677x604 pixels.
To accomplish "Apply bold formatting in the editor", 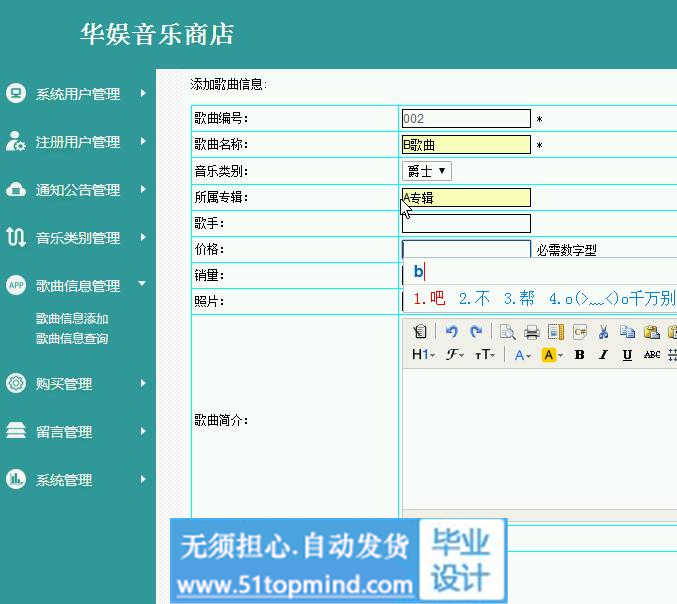I will tap(579, 355).
